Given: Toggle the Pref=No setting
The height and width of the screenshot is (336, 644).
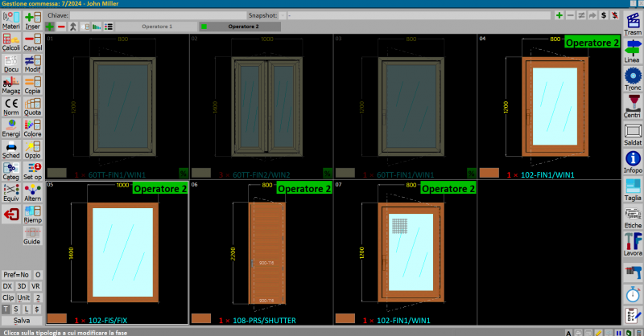Looking at the screenshot, I should tap(16, 274).
